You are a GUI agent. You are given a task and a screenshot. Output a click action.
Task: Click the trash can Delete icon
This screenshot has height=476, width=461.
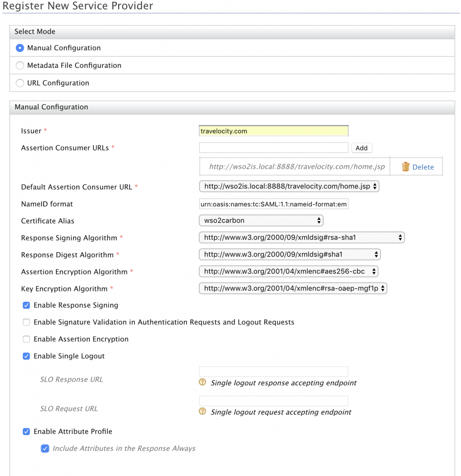click(x=406, y=167)
